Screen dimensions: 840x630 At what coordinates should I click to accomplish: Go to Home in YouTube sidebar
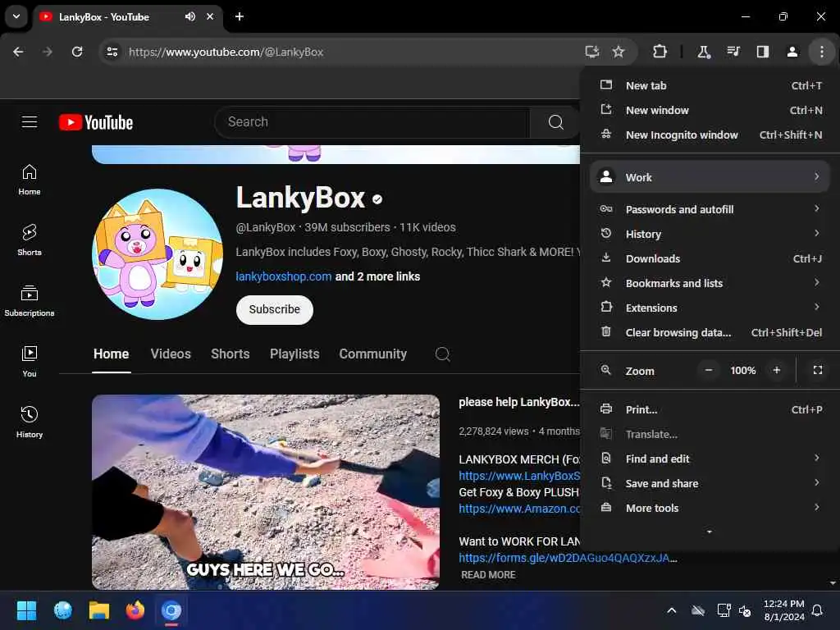30,180
